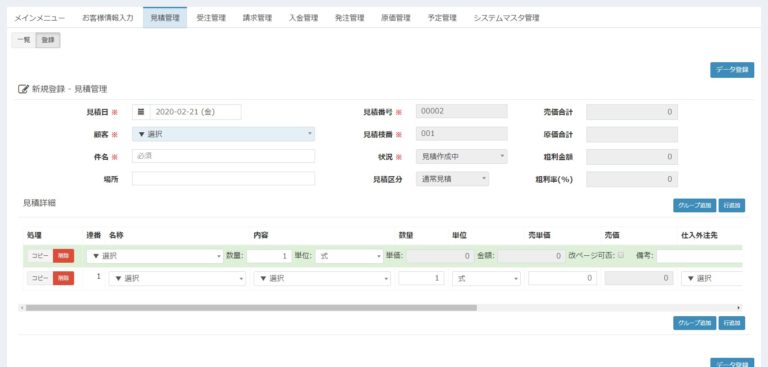Click the group row 金額 field
Viewport: 768px width, 367px height.
532,256
